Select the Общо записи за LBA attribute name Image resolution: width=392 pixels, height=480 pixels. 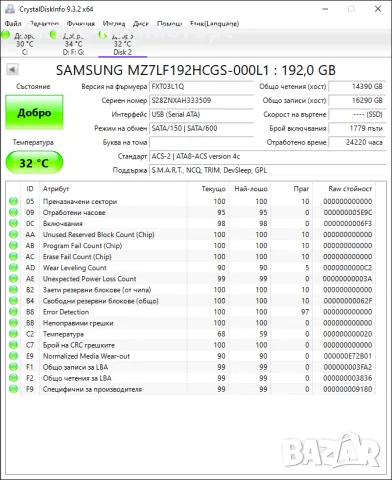[75, 367]
